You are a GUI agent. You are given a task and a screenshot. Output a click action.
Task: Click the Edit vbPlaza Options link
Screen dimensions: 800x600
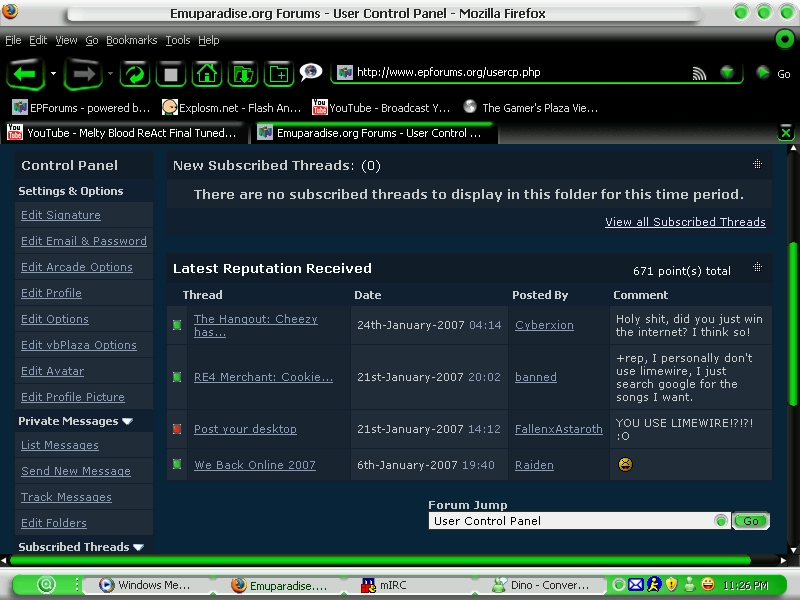point(79,345)
